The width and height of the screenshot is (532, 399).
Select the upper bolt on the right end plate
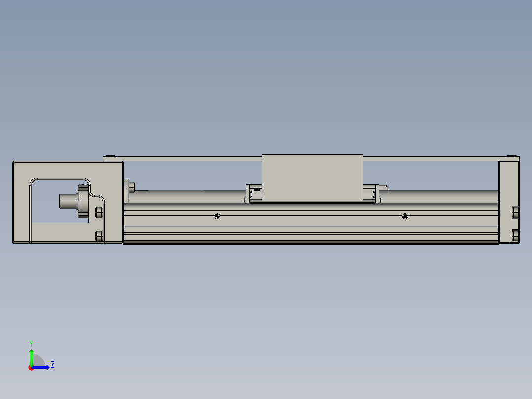point(515,212)
